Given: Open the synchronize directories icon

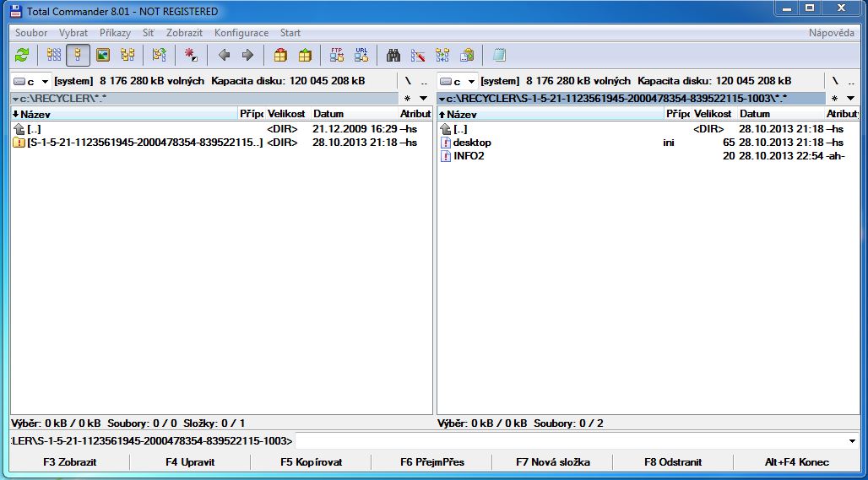Looking at the screenshot, I should point(442,55).
